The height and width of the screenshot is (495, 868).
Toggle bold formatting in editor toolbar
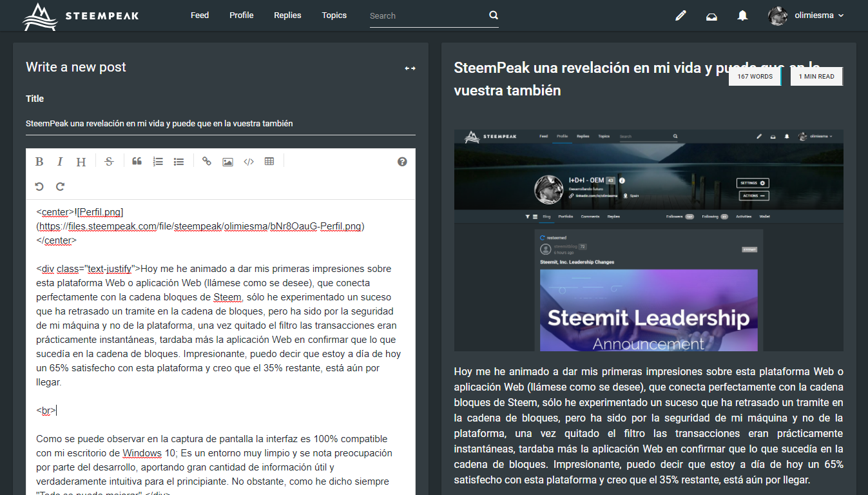tap(39, 162)
